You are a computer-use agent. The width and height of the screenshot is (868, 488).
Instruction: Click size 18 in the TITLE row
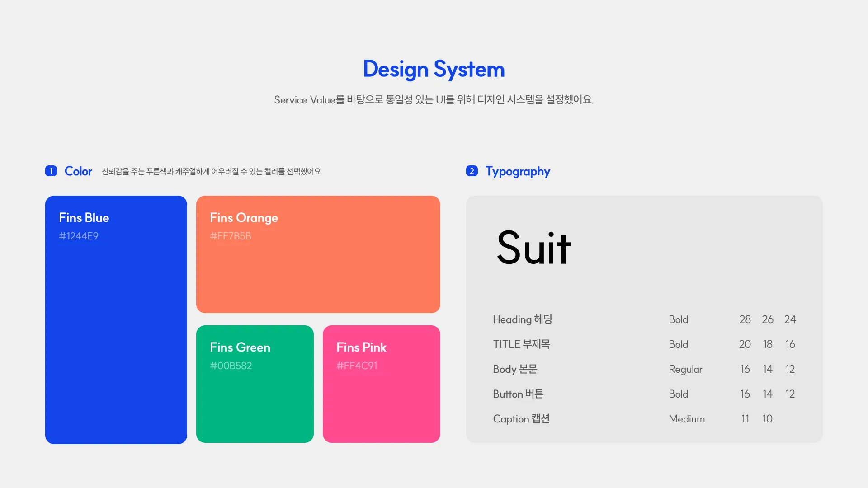[x=768, y=344]
